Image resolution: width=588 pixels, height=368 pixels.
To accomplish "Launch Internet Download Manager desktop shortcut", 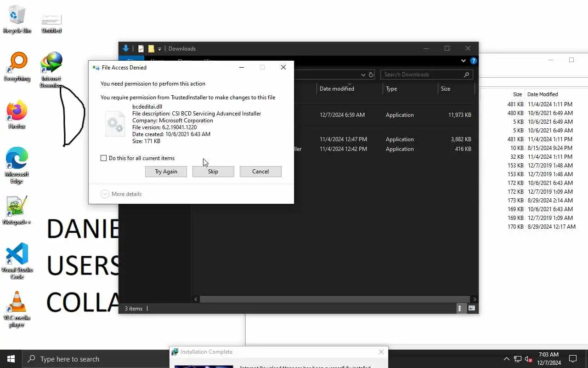I will point(51,69).
